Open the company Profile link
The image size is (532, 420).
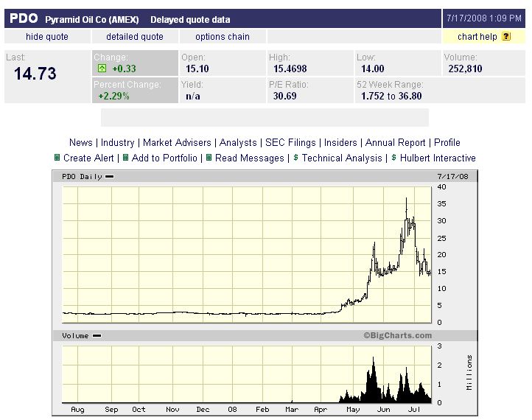coord(447,142)
